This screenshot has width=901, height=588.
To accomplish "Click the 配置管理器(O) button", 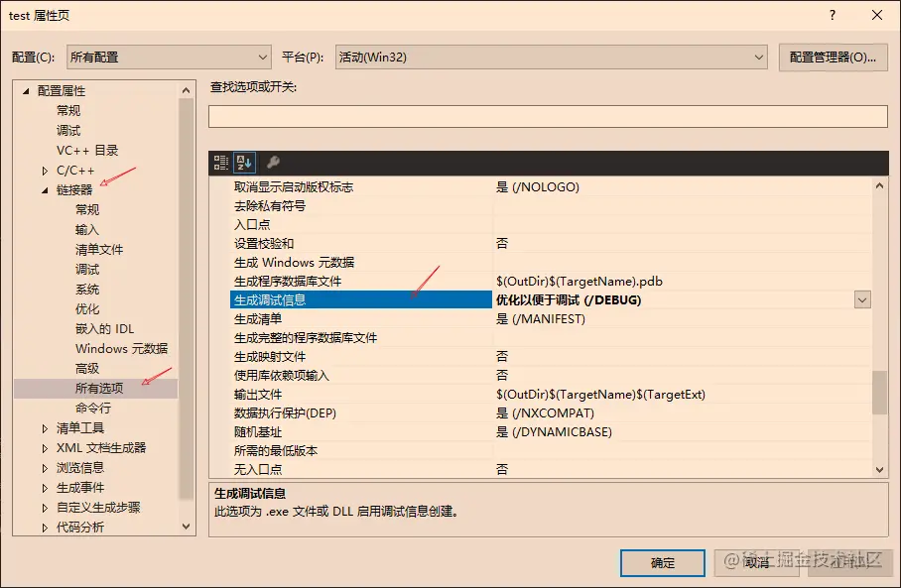I will [833, 57].
